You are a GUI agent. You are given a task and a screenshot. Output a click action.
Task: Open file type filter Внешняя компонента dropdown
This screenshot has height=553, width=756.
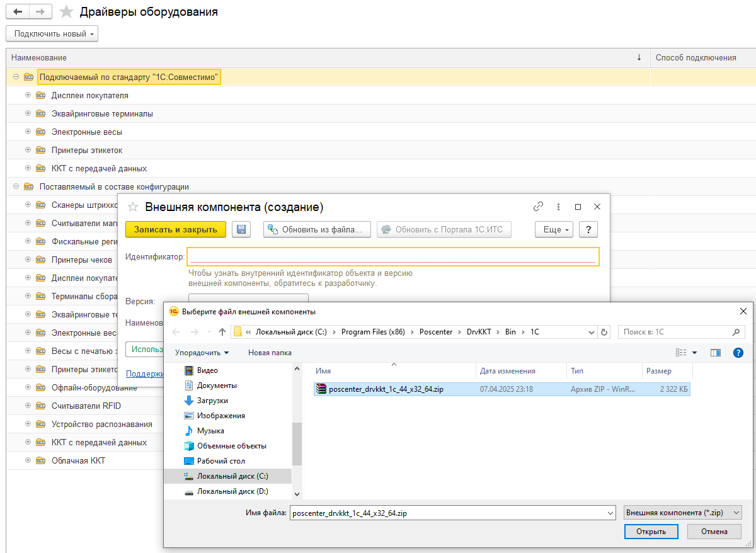coord(682,513)
